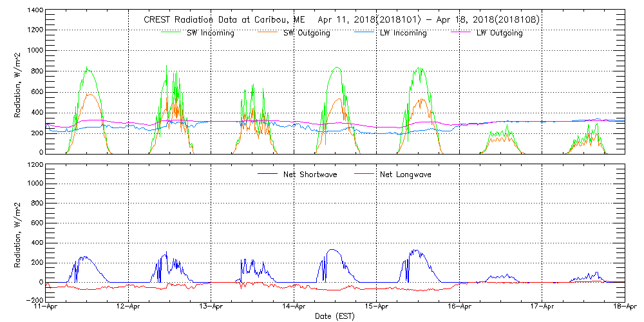This screenshot has width=644, height=322.
Task: Click the 1400 value on upper y-axis
Action: (35, 12)
